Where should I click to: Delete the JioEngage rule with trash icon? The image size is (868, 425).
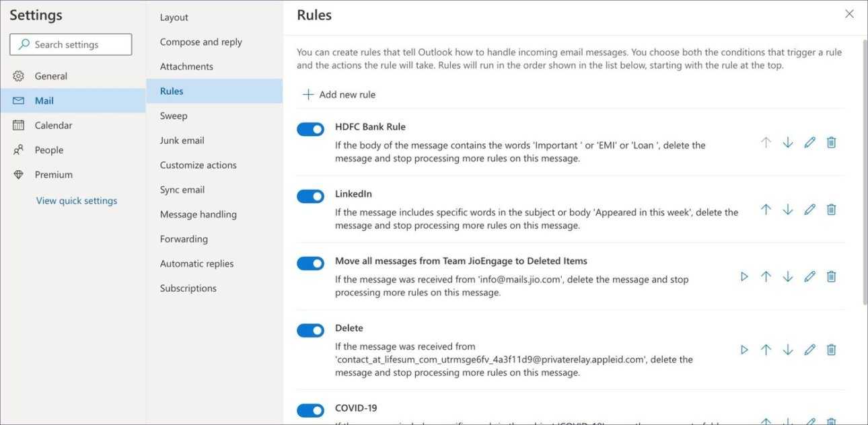pyautogui.click(x=831, y=276)
